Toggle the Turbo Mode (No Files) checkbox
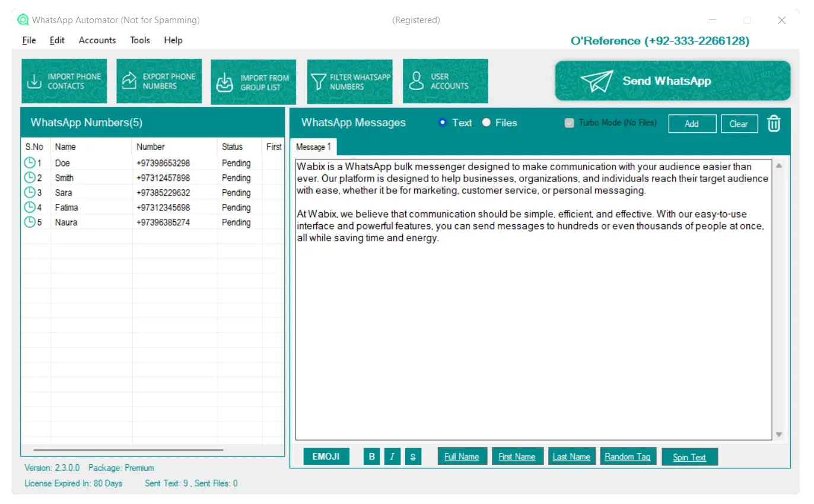The width and height of the screenshot is (814, 504). (570, 123)
